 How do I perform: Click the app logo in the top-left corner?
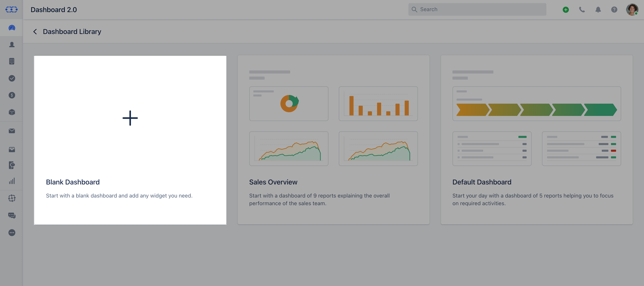click(12, 10)
